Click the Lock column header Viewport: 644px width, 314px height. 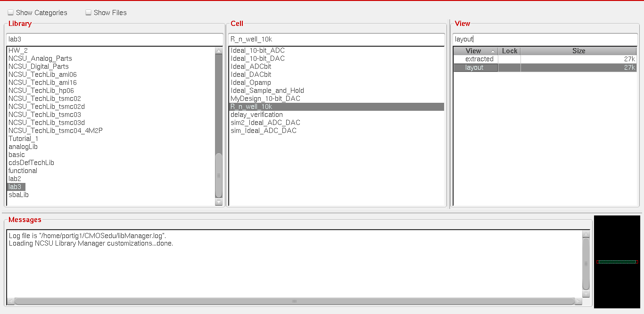click(x=509, y=51)
